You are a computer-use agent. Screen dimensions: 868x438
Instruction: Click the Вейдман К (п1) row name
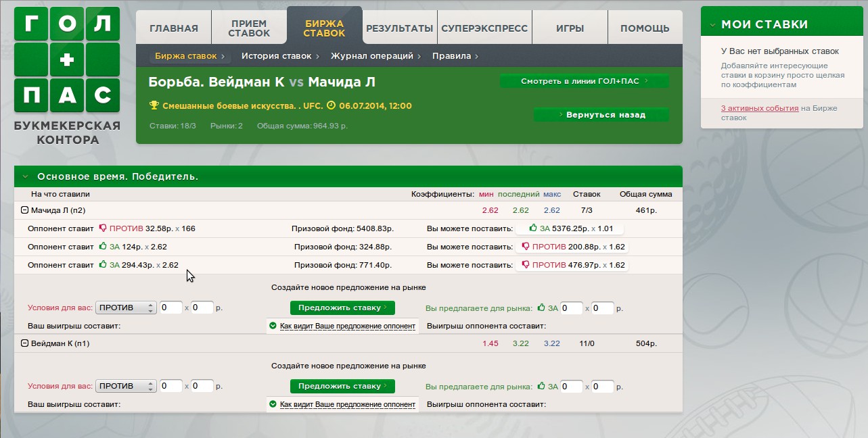coord(60,343)
